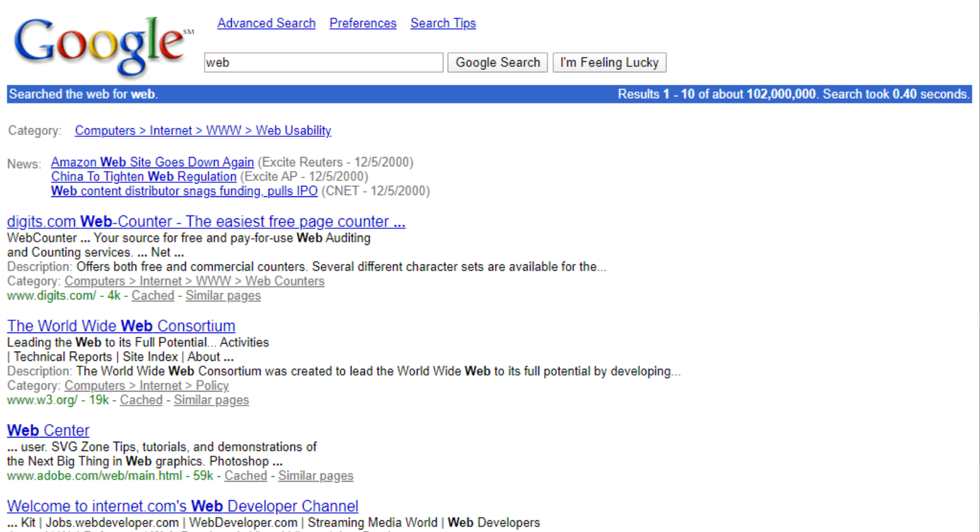Click the Google Search button
The image size is (980, 532).
point(497,63)
